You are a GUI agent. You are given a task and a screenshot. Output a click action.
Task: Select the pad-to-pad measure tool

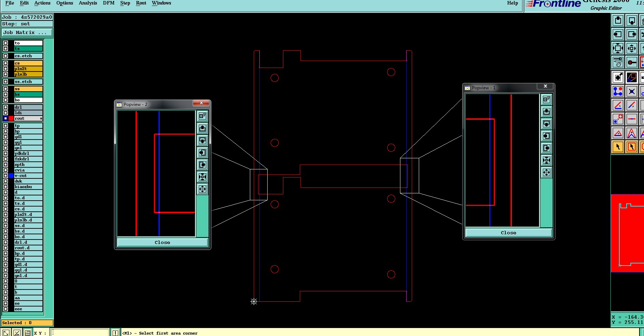click(618, 119)
